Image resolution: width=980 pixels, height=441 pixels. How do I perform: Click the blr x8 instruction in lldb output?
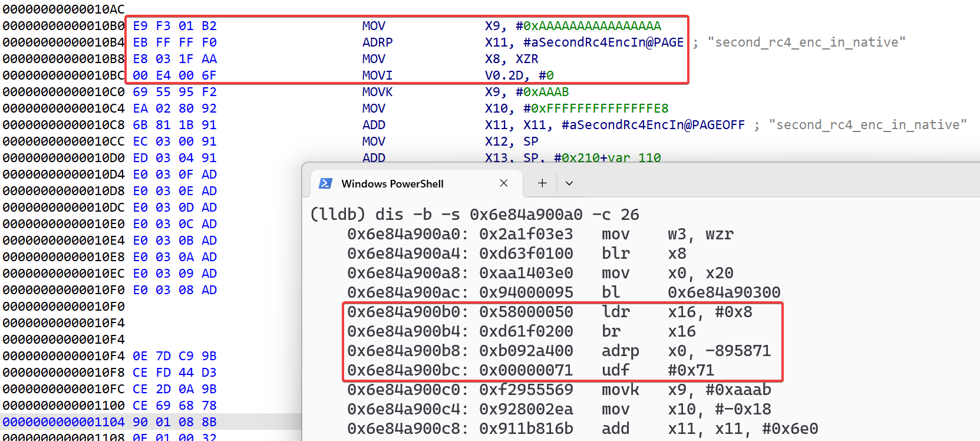tap(615, 254)
